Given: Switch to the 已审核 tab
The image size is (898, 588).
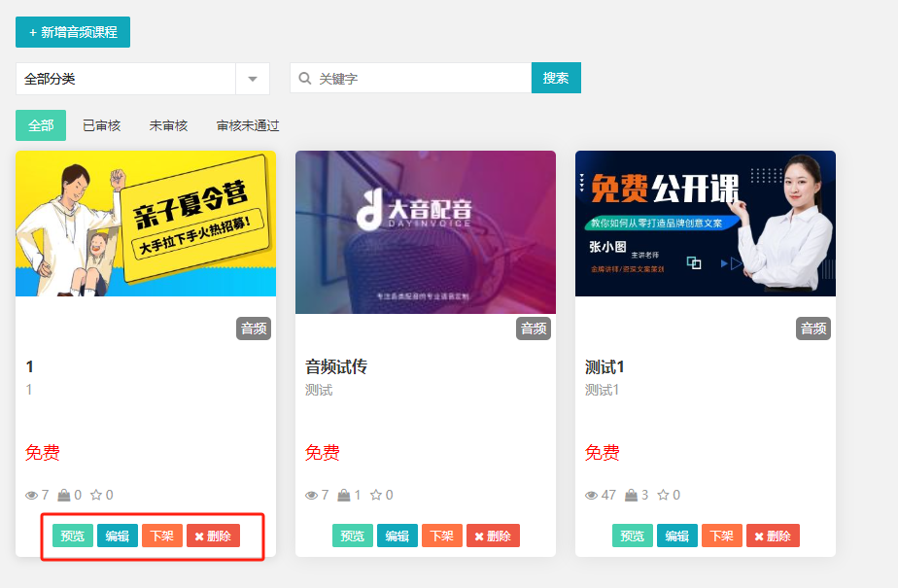Looking at the screenshot, I should click(102, 125).
